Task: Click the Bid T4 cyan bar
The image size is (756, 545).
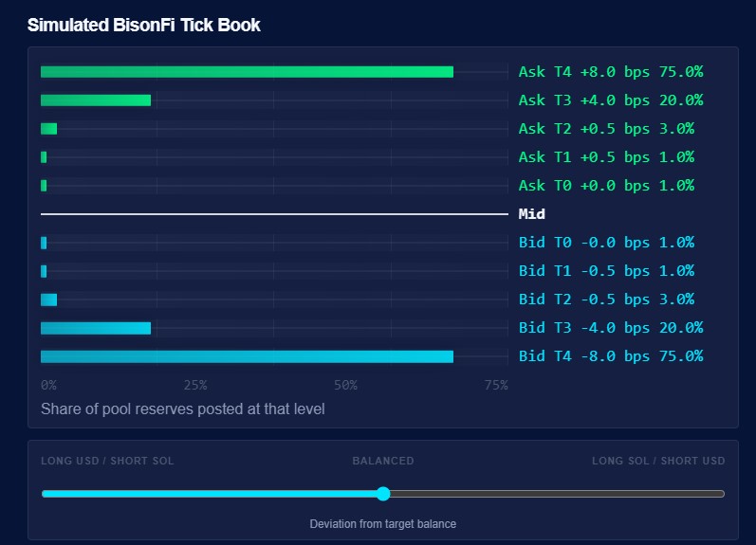Action: [247, 356]
